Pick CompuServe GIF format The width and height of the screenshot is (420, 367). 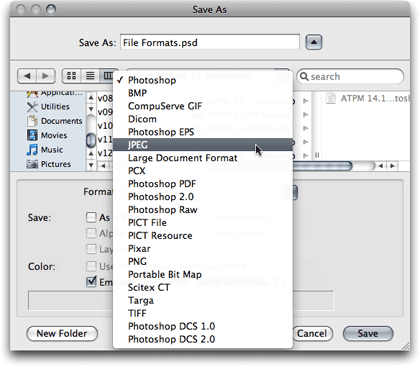[203, 106]
